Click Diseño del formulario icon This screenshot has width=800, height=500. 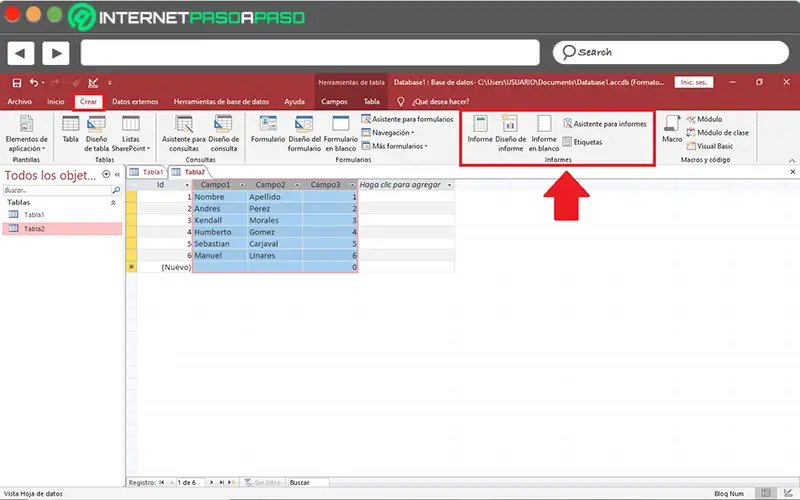(x=304, y=134)
